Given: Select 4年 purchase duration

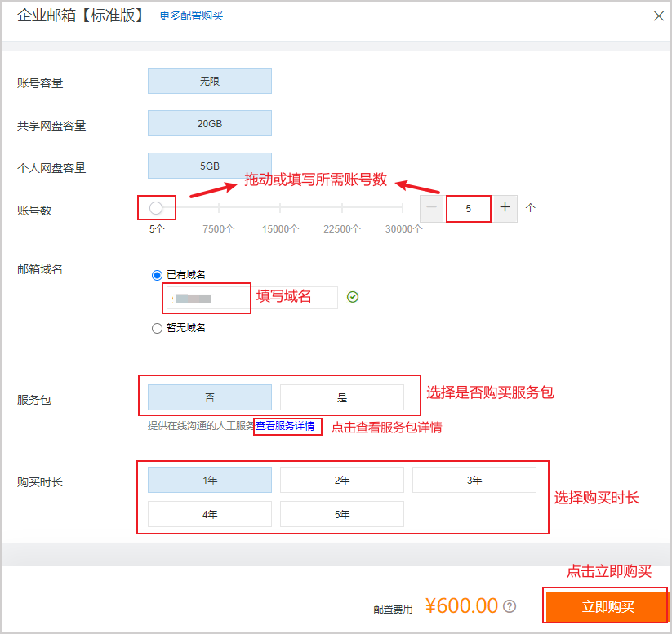Looking at the screenshot, I should point(210,514).
